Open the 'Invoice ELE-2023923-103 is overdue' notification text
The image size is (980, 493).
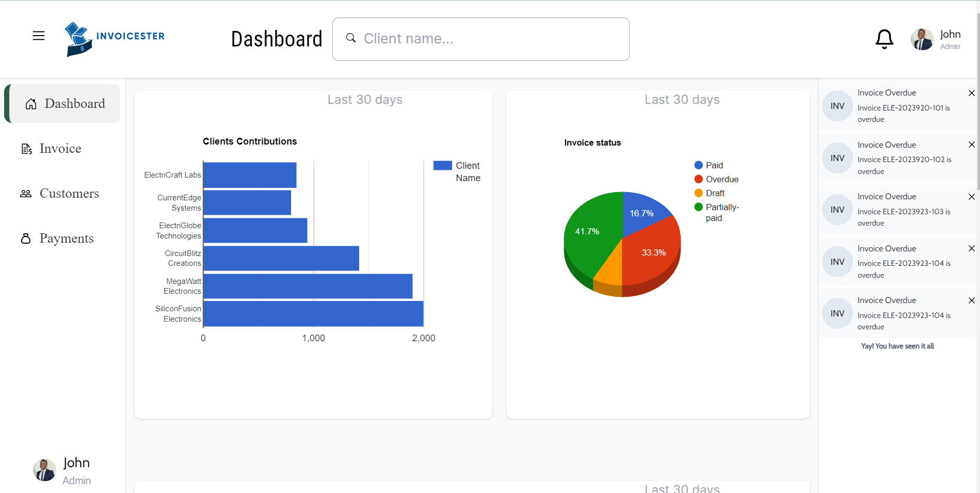click(904, 217)
